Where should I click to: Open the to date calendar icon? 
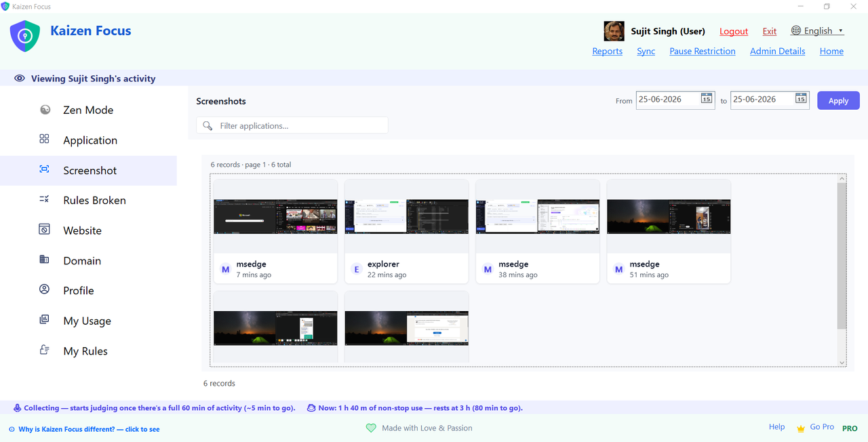(801, 98)
